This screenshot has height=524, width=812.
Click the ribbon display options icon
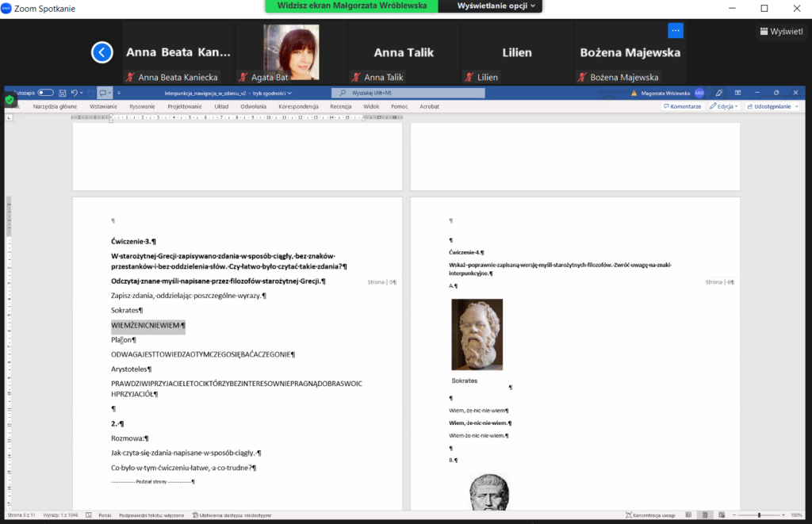tap(738, 93)
